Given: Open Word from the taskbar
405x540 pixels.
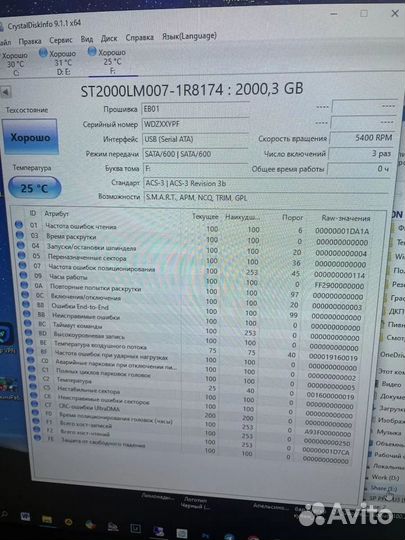Looking at the screenshot, I should click(25, 517).
